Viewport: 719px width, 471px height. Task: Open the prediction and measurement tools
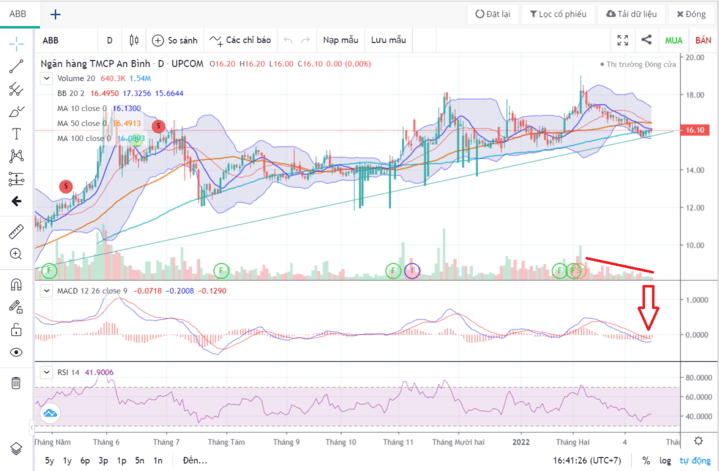coord(16,178)
